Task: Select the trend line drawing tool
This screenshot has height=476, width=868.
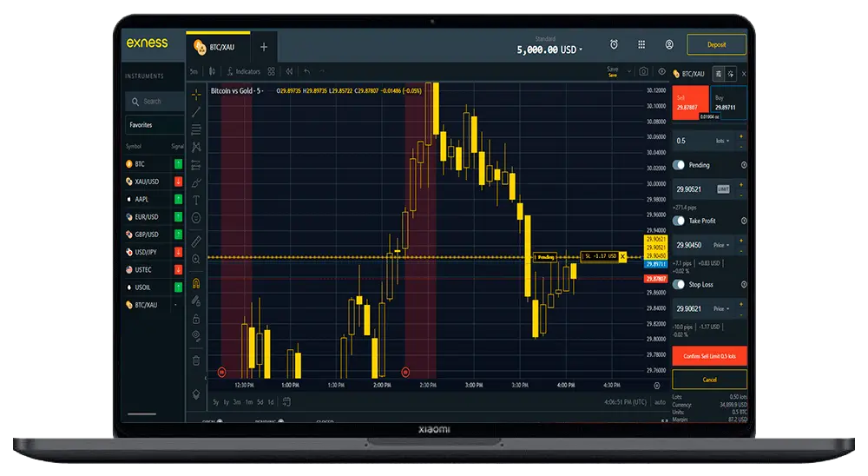Action: point(196,110)
